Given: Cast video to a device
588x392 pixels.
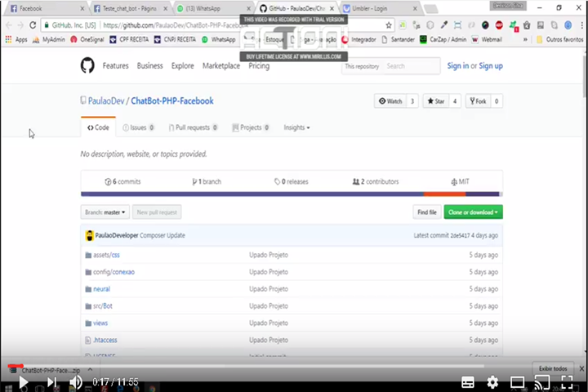Looking at the screenshot, I should tap(542, 382).
